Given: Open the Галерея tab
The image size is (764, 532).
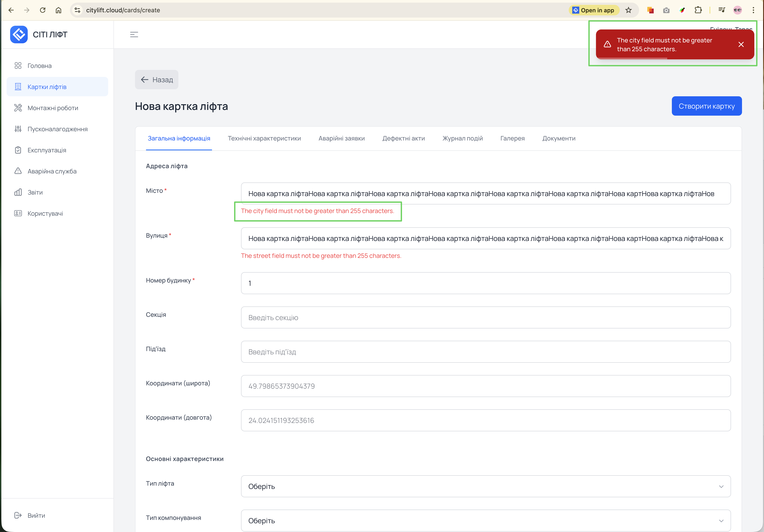Looking at the screenshot, I should pos(512,138).
